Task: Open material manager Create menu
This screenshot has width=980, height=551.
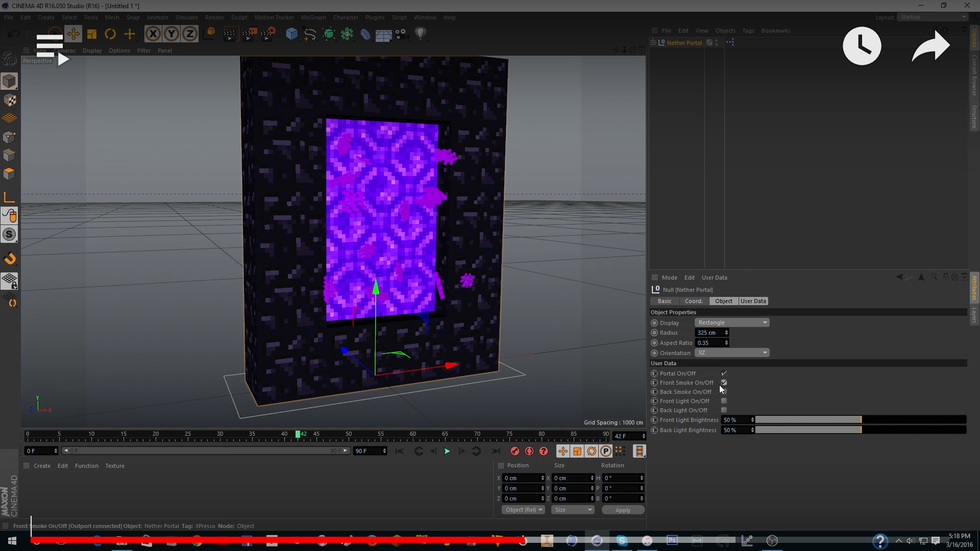Action: coord(42,466)
